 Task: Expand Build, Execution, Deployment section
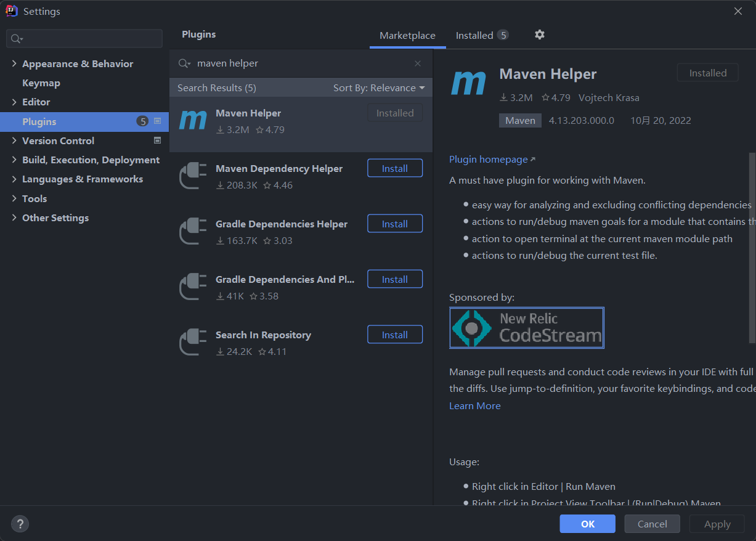tap(14, 160)
